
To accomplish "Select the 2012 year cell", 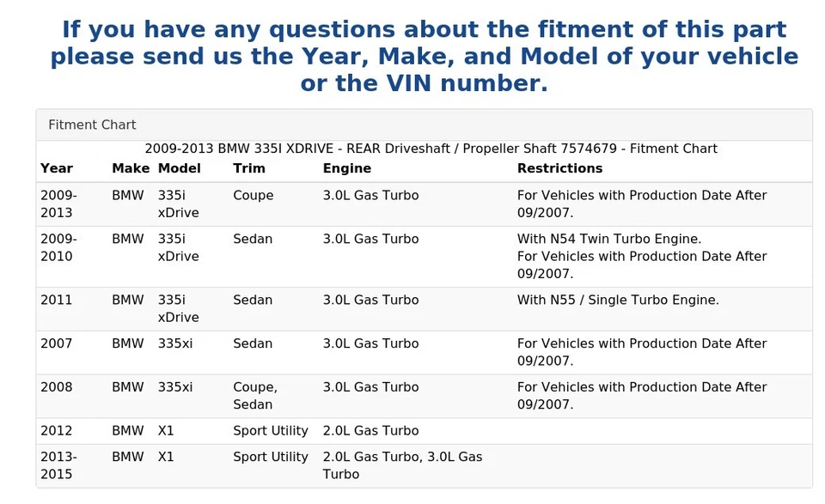I will [57, 430].
